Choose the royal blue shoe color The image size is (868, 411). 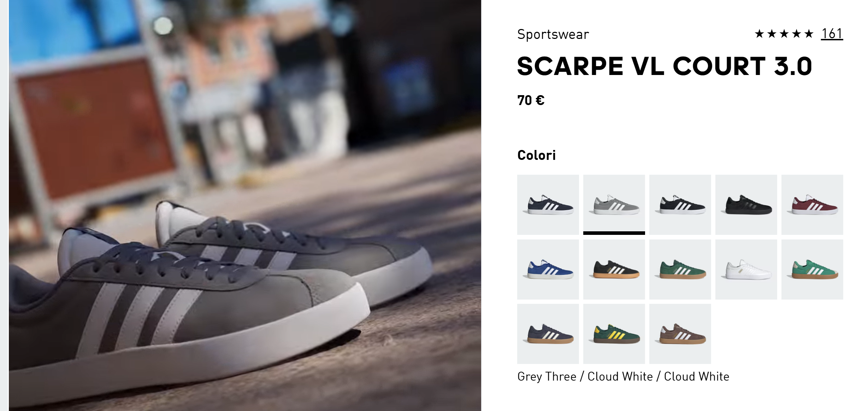tap(548, 270)
